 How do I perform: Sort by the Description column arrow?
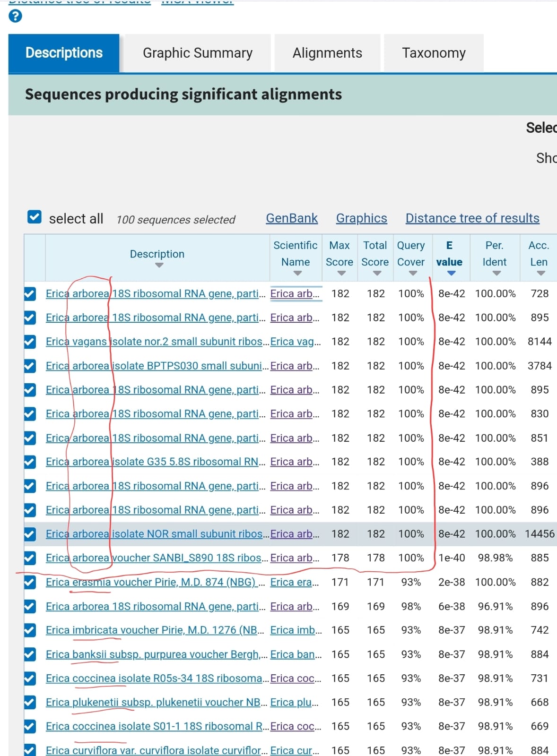(x=159, y=266)
